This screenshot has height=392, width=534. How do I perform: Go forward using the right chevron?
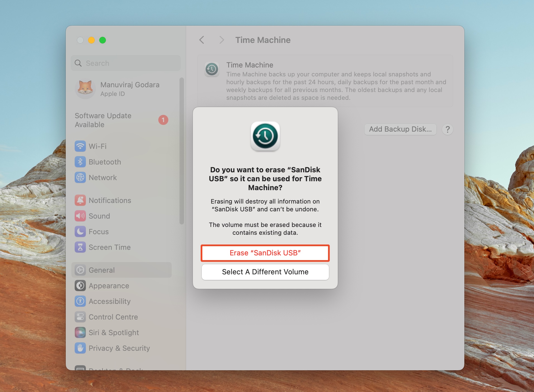(222, 40)
